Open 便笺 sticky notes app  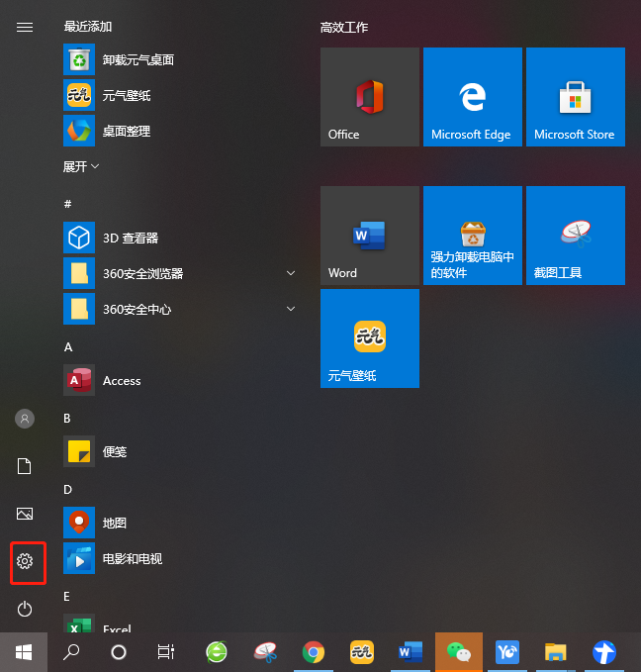coord(180,451)
